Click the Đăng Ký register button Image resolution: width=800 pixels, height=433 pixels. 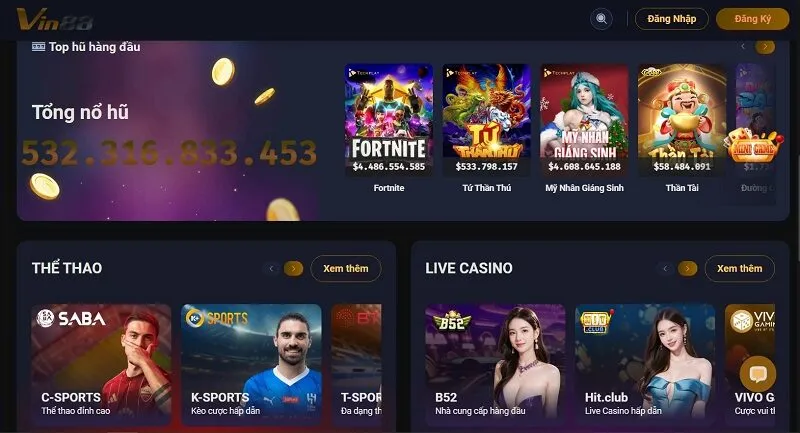click(753, 19)
